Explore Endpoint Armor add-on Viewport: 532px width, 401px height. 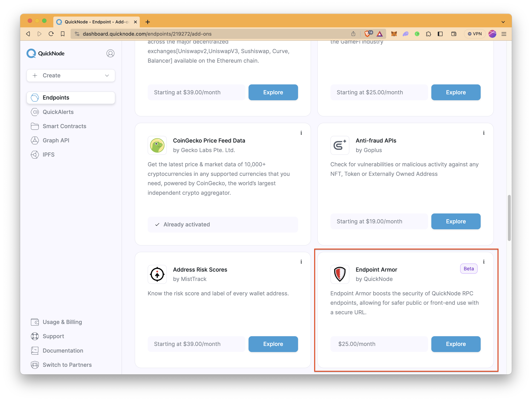(456, 344)
